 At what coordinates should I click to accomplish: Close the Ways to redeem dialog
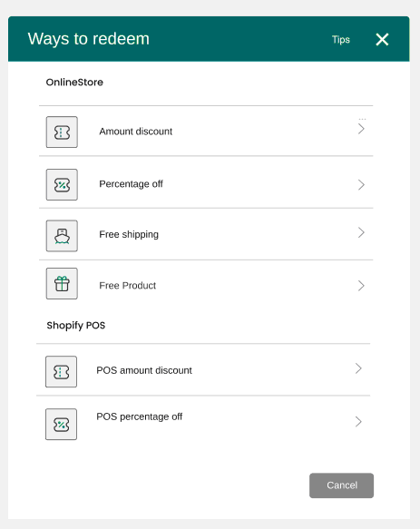point(382,40)
